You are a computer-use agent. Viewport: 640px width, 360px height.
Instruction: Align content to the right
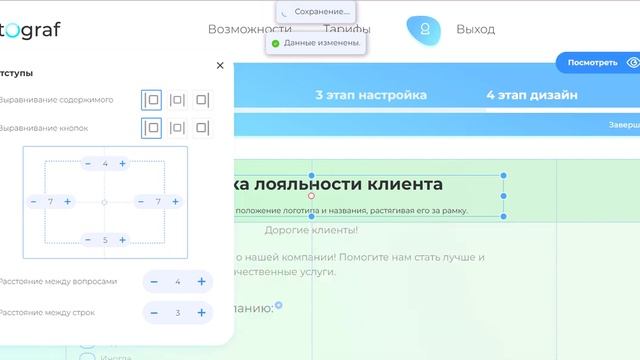pos(202,100)
